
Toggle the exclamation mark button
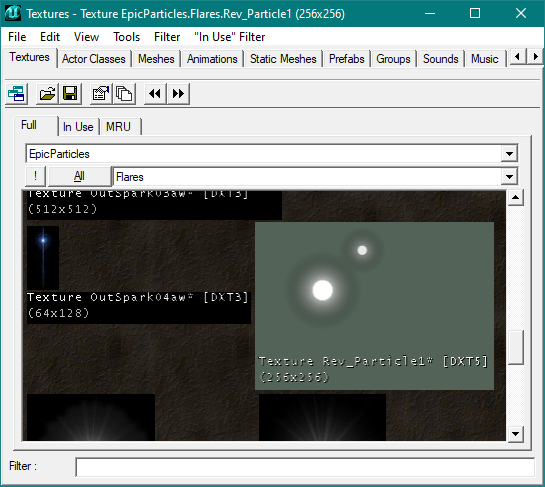point(35,176)
